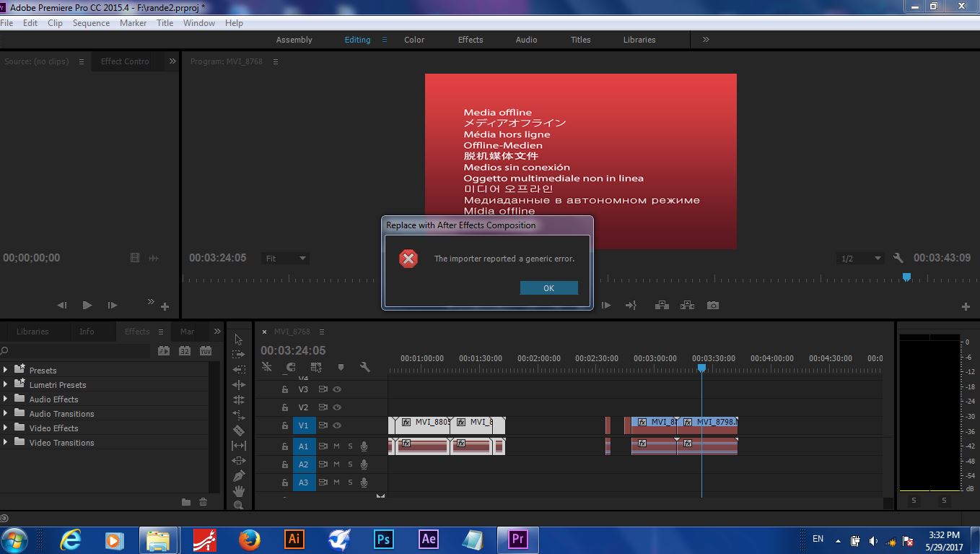
Task: Filter effects by 32-bit Color icon
Action: coord(185,351)
